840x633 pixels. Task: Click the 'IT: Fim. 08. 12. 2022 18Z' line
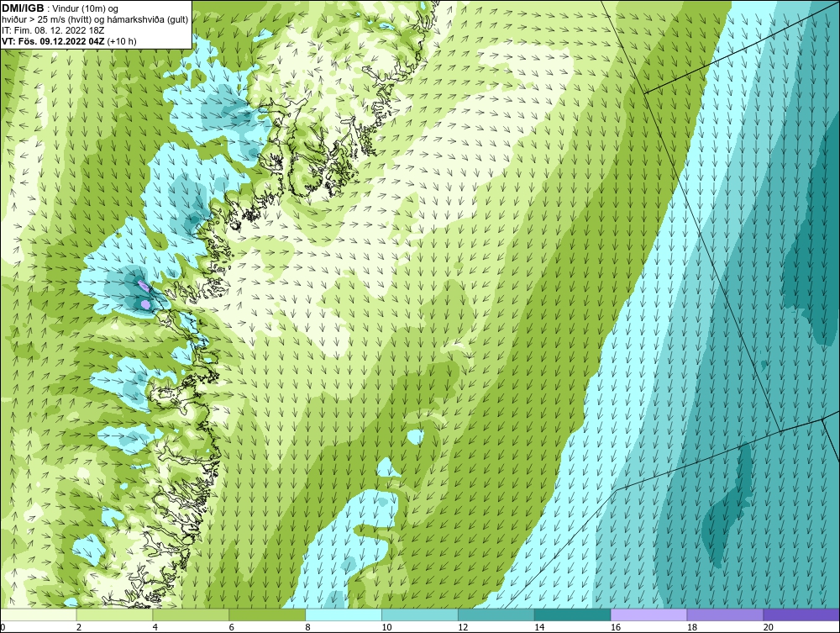[53, 30]
